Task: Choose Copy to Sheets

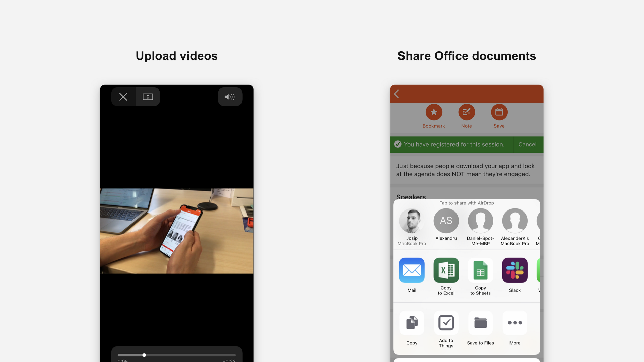Action: coord(480,270)
